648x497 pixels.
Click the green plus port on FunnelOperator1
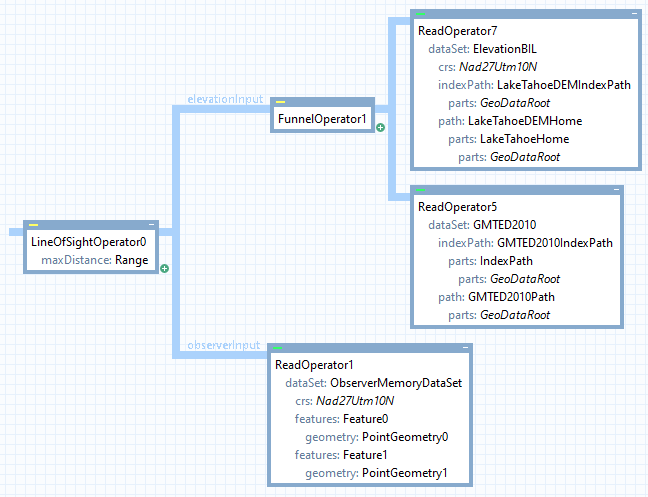tap(380, 128)
